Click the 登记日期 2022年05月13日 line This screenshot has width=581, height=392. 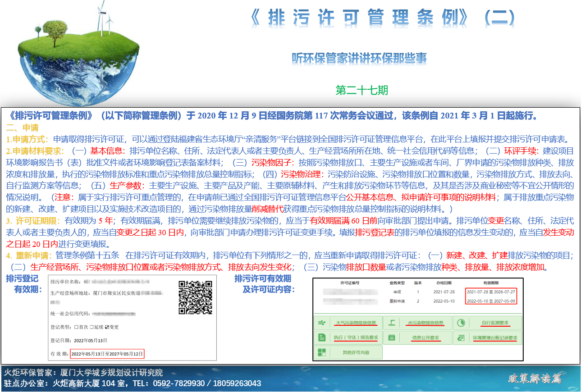79,340
